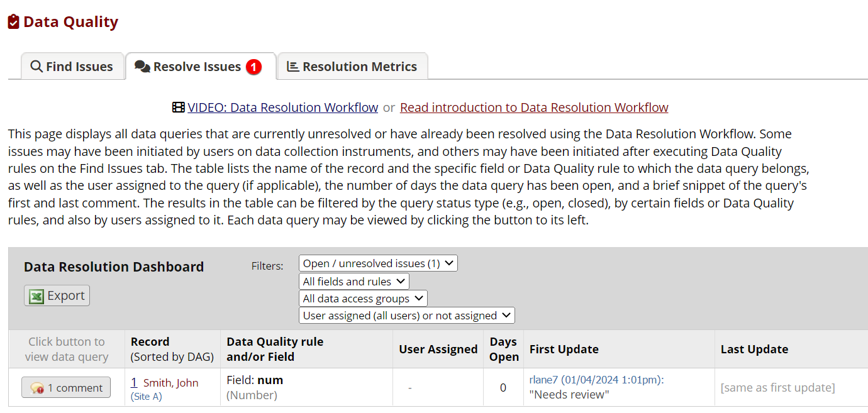Open the Open / unresolved issues filter
Screen dimensions: 868x413
(x=378, y=263)
